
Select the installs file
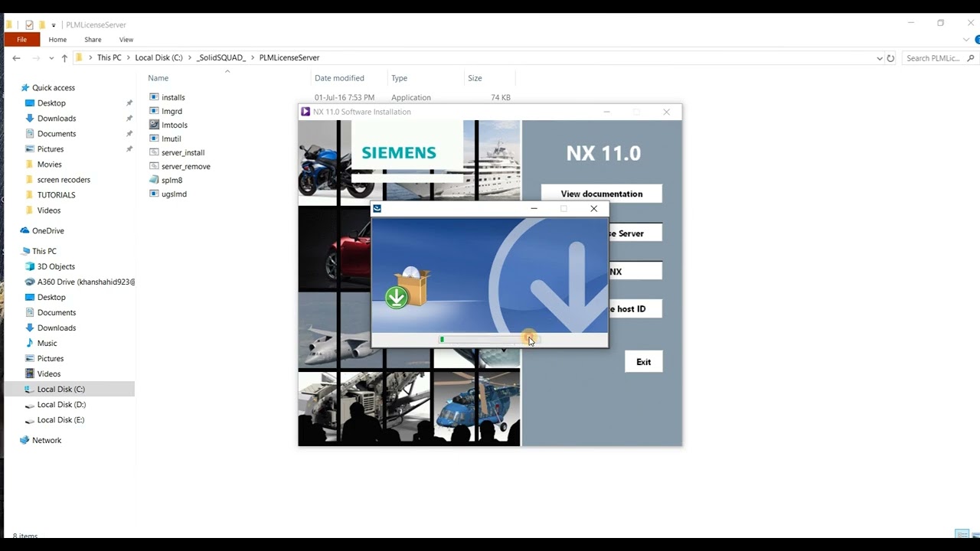pyautogui.click(x=173, y=97)
